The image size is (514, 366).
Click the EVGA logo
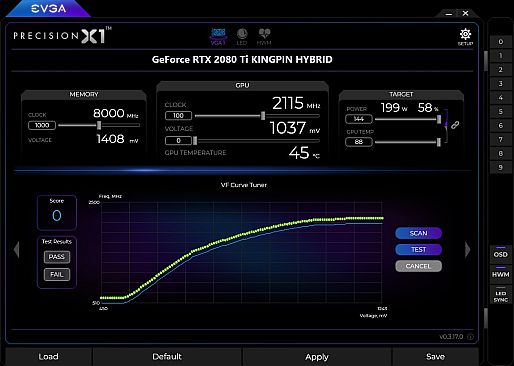tap(49, 9)
